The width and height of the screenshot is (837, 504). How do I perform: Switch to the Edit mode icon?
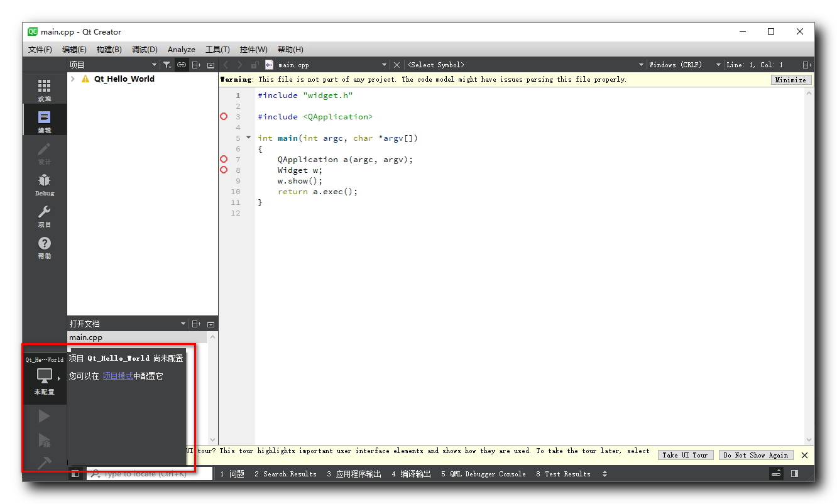click(x=44, y=118)
